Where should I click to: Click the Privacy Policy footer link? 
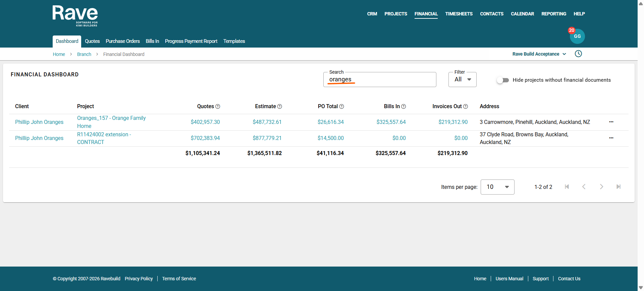click(139, 279)
